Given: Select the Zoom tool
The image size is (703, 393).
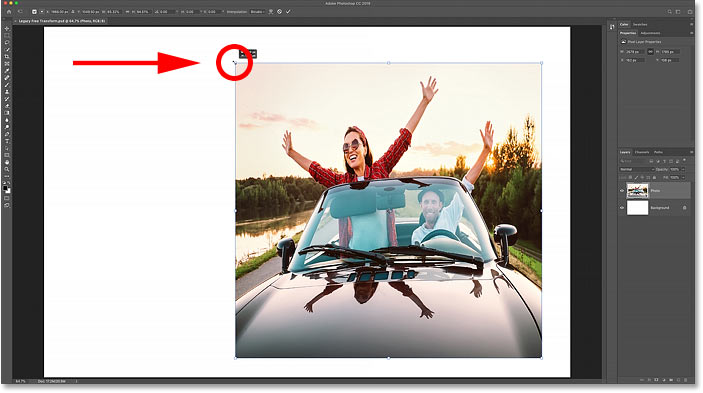Looking at the screenshot, I should click(x=7, y=169).
